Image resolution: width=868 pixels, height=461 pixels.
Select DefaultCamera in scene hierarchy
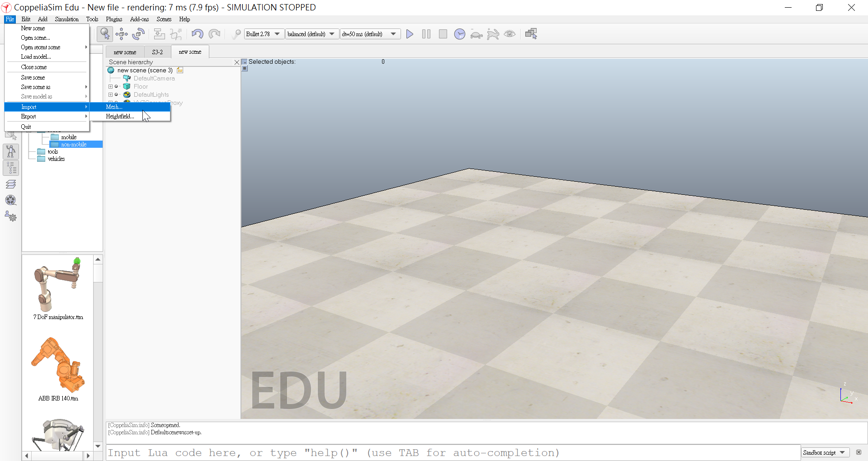(154, 78)
